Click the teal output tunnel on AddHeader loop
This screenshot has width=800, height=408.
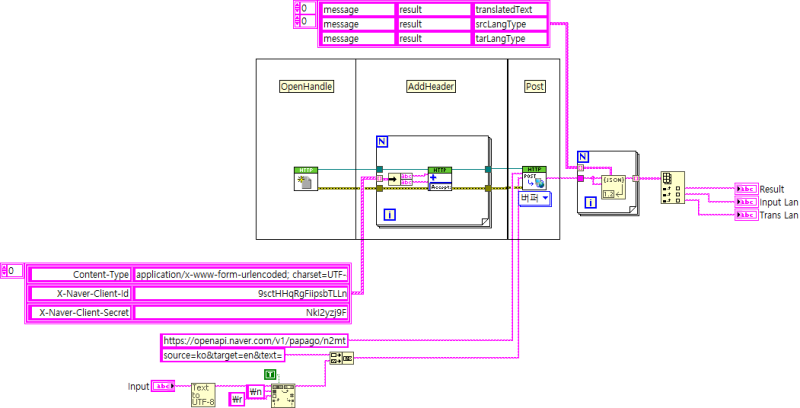(x=488, y=169)
